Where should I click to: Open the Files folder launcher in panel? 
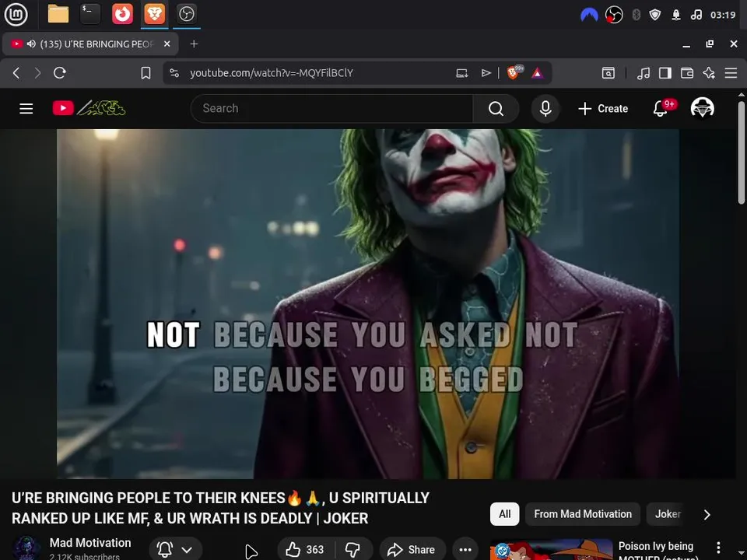58,14
